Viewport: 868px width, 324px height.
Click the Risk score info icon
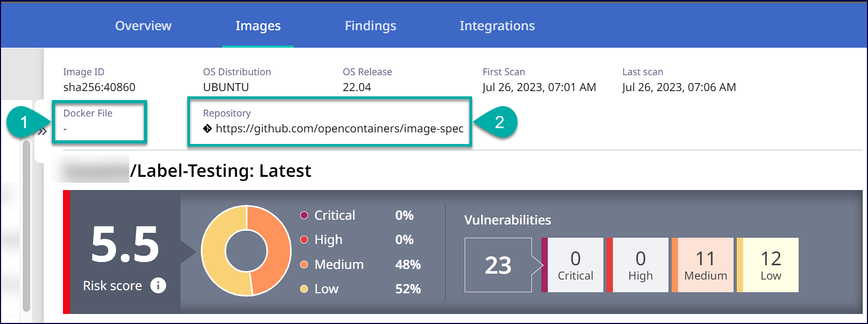coord(158,285)
